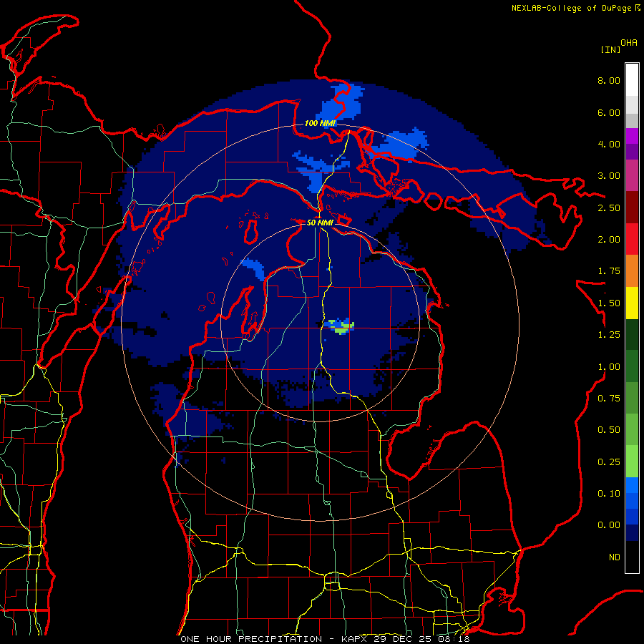Click the 8.00 legend value
Screen dimensions: 644x644
[609, 80]
